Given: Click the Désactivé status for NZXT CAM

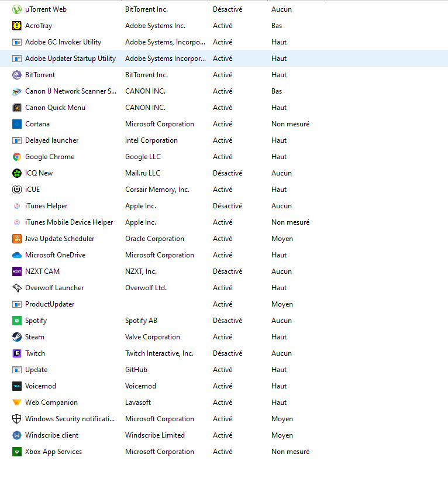Looking at the screenshot, I should click(x=228, y=271).
